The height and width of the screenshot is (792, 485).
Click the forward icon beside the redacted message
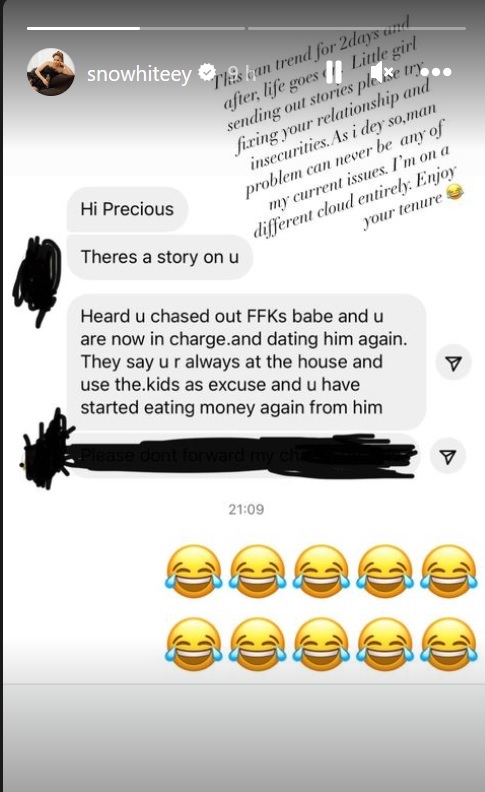click(x=448, y=457)
